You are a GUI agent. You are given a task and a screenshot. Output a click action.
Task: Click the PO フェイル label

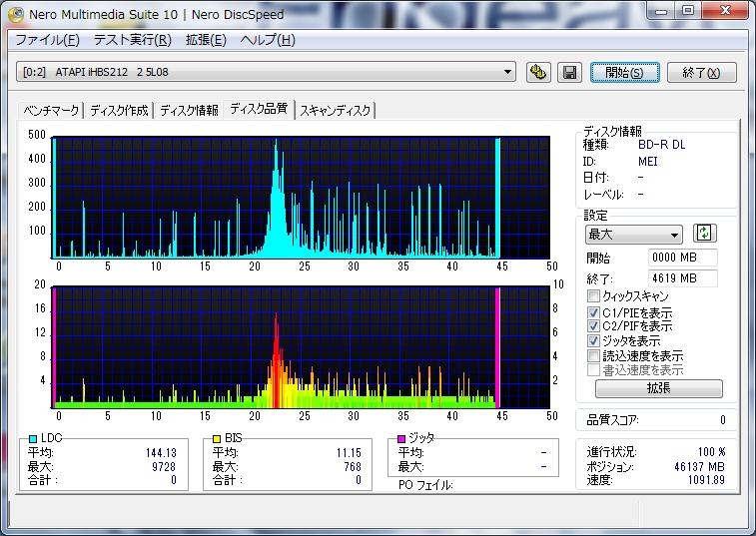tap(425, 485)
